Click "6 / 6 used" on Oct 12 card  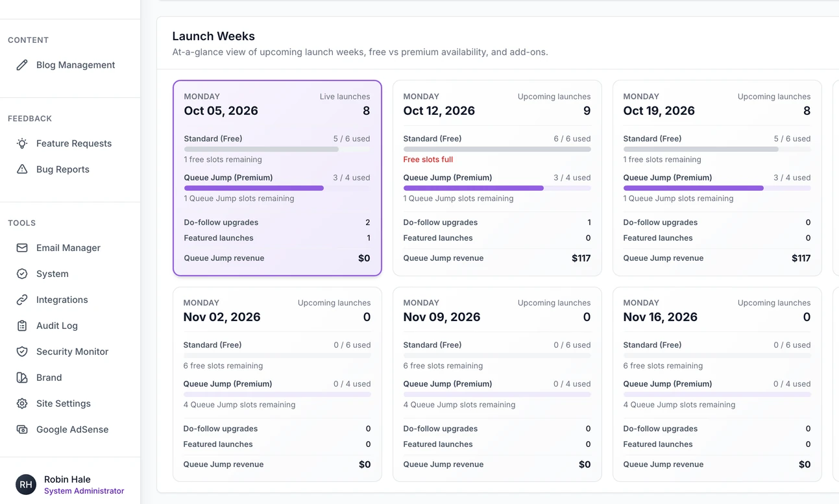tap(572, 139)
